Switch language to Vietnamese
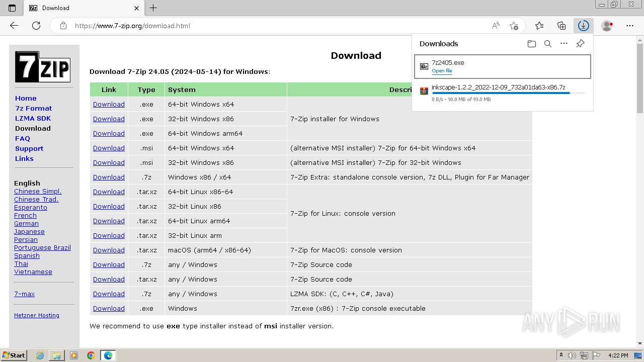Screen dimensions: 644x362 (33, 271)
